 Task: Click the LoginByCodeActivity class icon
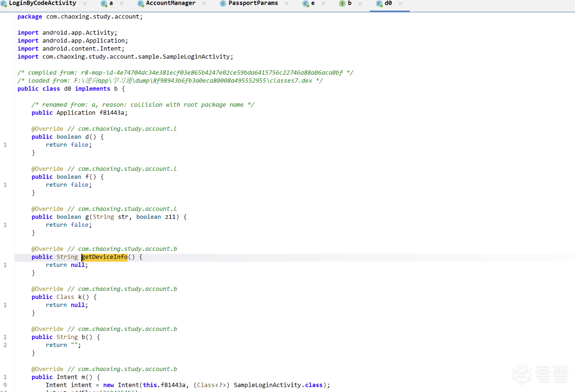(4, 4)
